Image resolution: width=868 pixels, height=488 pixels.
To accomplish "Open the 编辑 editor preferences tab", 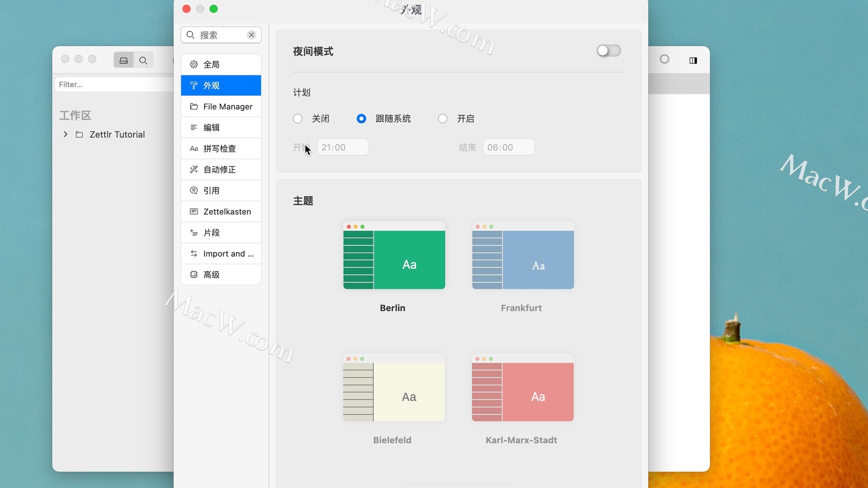I will click(221, 127).
